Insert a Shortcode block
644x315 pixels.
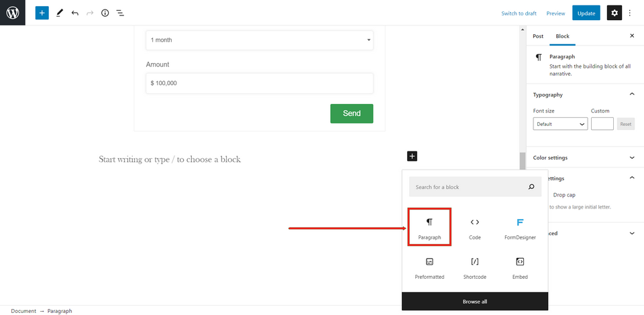click(475, 267)
